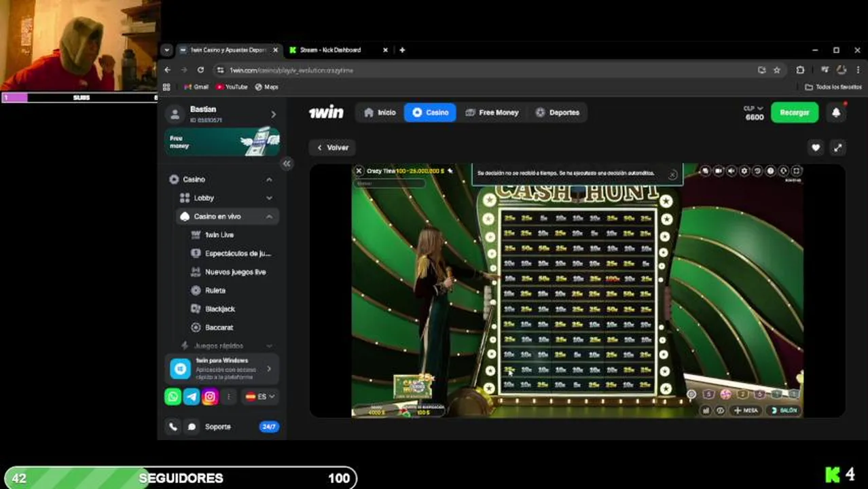Screen dimensions: 868x489
Task: Open the tab search dropdown arrow
Action: click(x=166, y=50)
